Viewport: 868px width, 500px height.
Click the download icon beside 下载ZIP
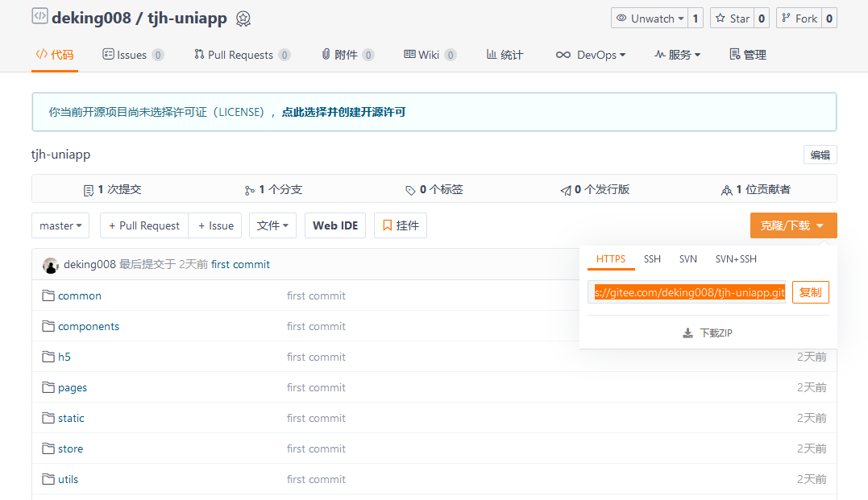click(687, 333)
